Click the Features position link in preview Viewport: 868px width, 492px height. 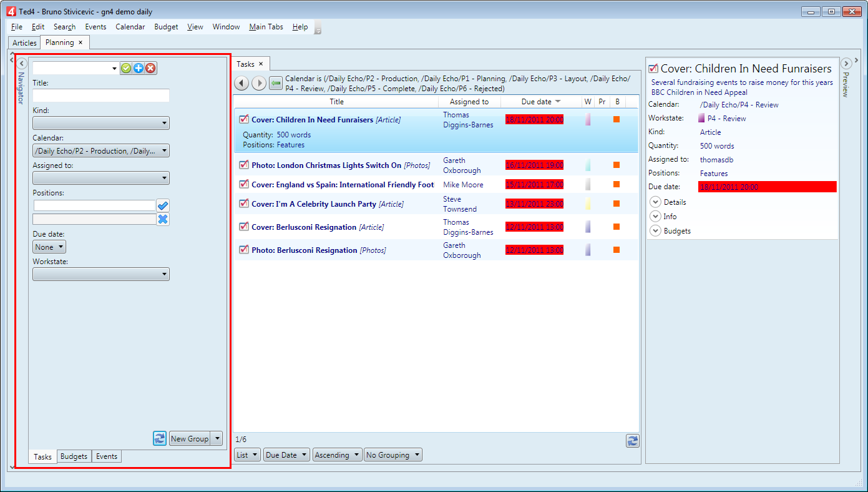click(714, 174)
